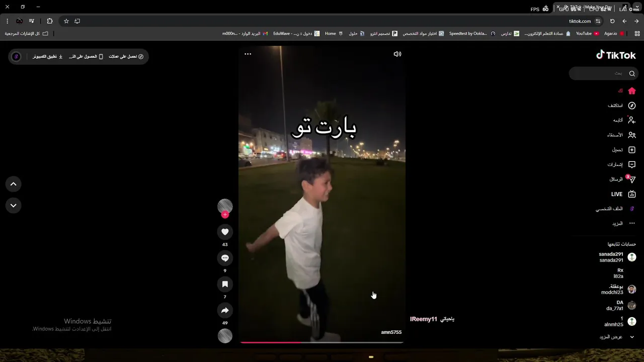Like the video with the heart icon
Viewport: 644px width, 362px height.
click(225, 232)
